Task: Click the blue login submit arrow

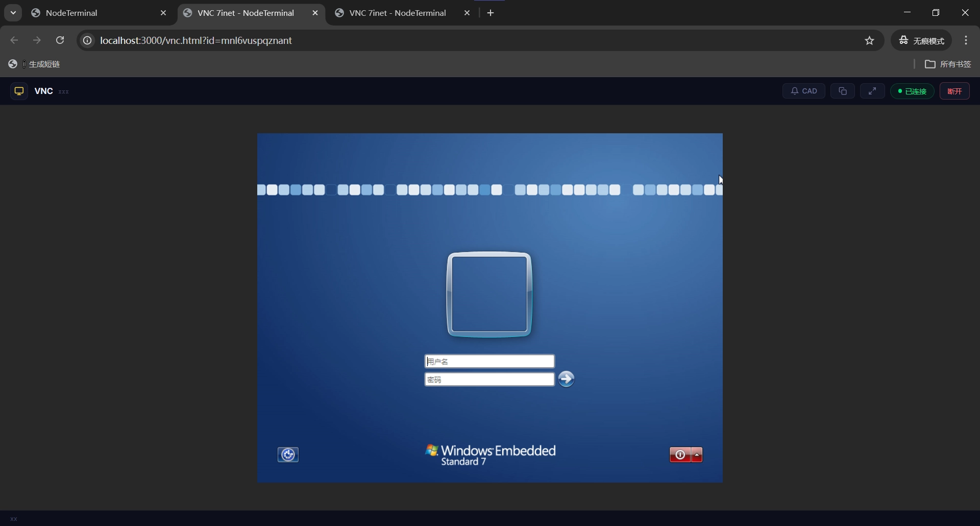Action: [x=566, y=379]
